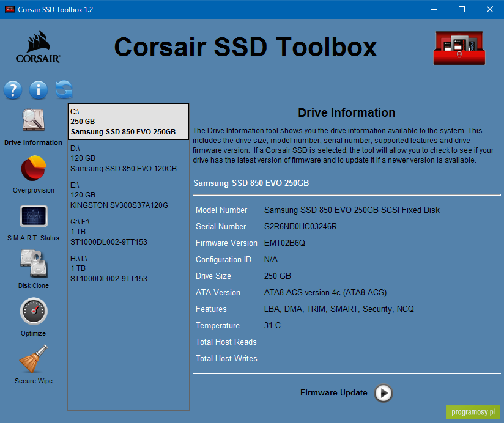The width and height of the screenshot is (504, 423).
Task: Click the Total Host Writes label
Action: coord(226,358)
